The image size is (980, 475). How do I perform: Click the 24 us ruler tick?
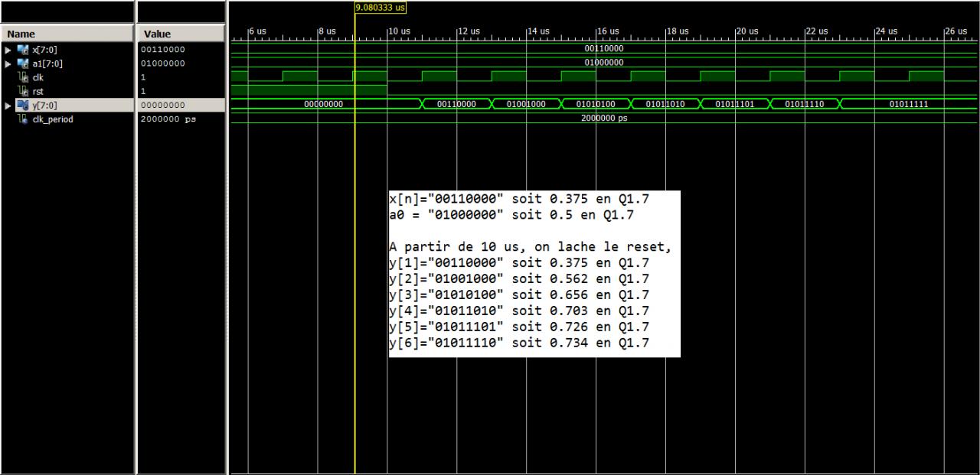tap(886, 31)
